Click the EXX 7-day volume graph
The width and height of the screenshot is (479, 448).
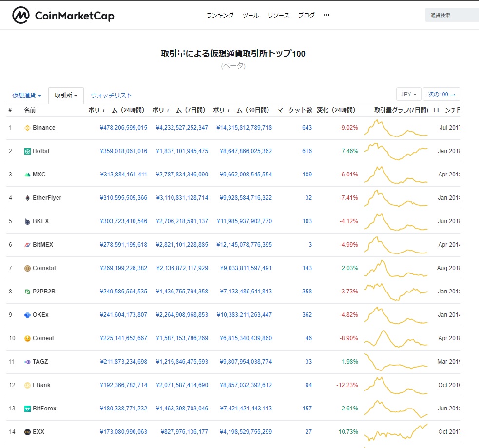[396, 432]
